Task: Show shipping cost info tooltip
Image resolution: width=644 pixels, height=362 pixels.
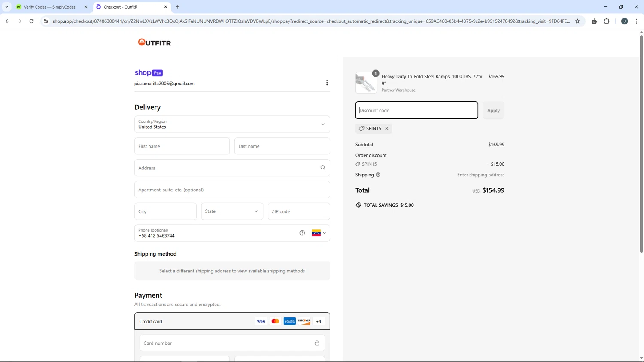Action: coord(378,175)
